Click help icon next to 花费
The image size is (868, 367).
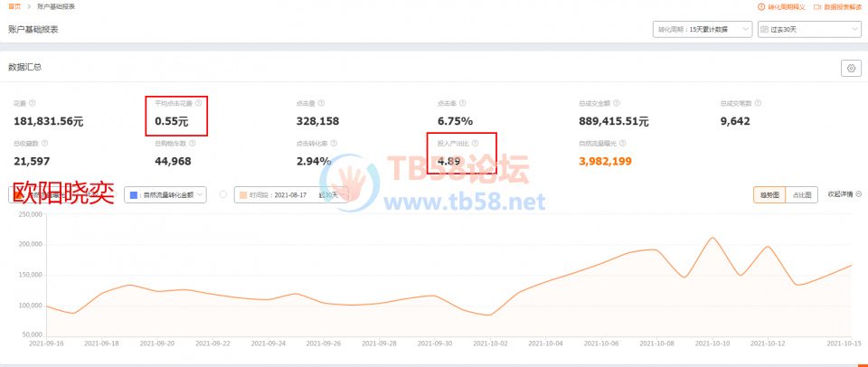[32, 103]
